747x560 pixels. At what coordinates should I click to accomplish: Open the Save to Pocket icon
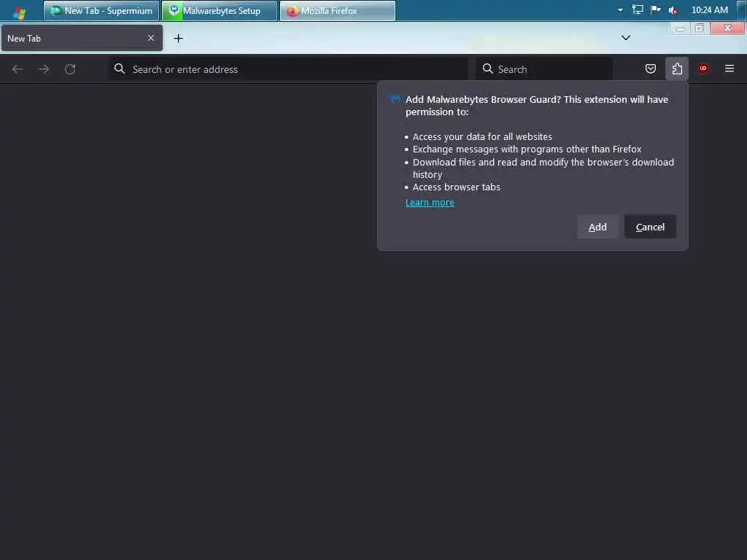tap(650, 69)
